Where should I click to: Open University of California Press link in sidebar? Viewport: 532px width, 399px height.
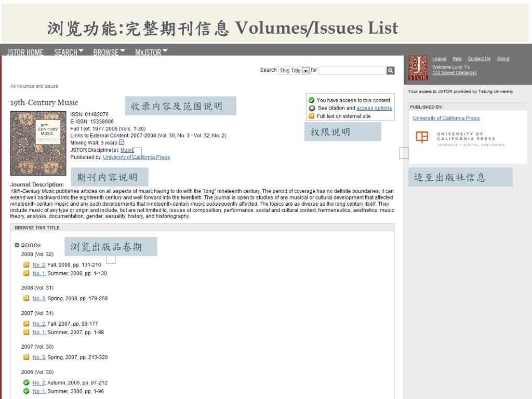click(x=446, y=118)
